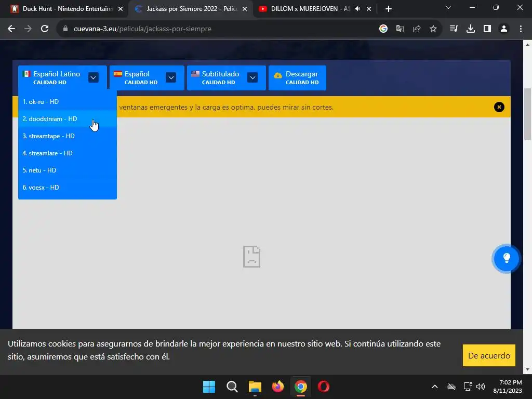This screenshot has width=532, height=399.
Task: Open Chrome's three-dot menu
Action: pos(521,29)
